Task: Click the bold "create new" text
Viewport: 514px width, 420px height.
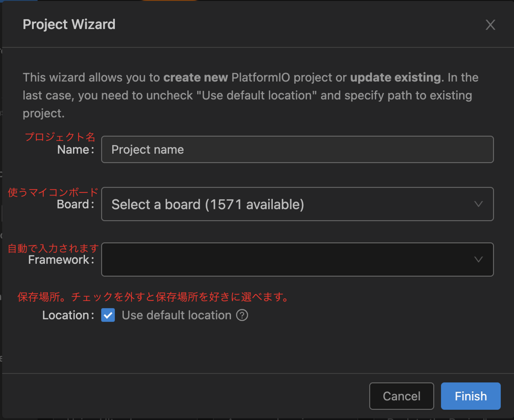Action: pyautogui.click(x=195, y=77)
